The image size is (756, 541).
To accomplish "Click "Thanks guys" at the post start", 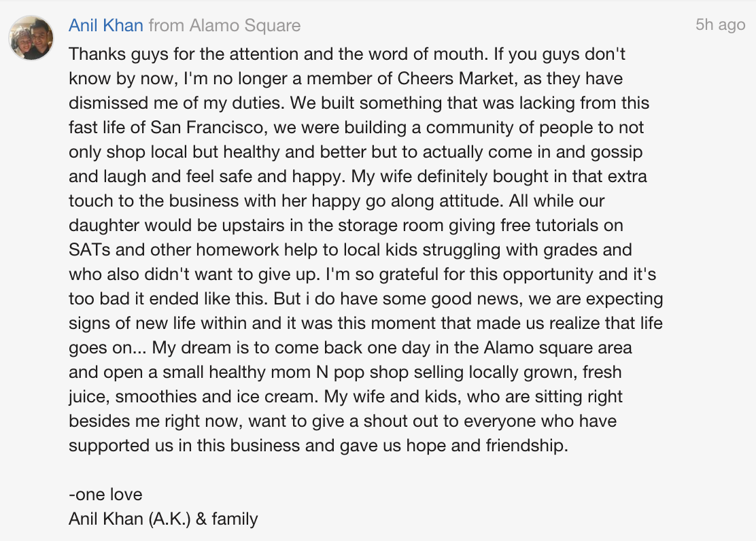I will (118, 54).
